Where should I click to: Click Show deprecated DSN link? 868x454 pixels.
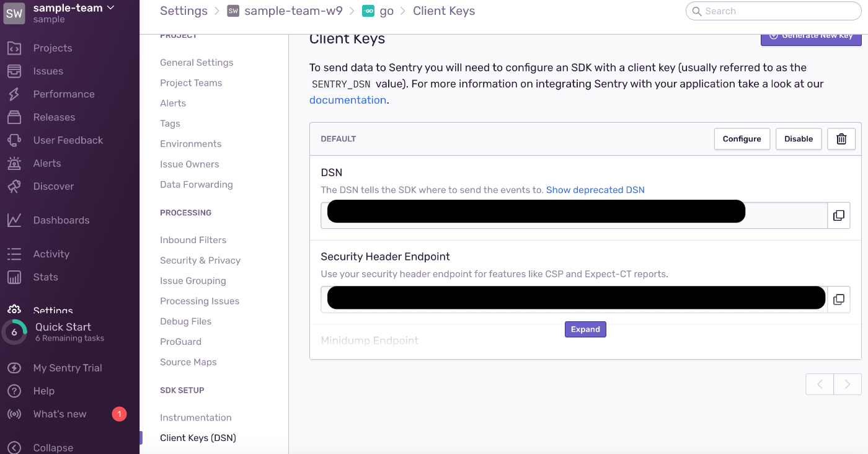pyautogui.click(x=595, y=190)
